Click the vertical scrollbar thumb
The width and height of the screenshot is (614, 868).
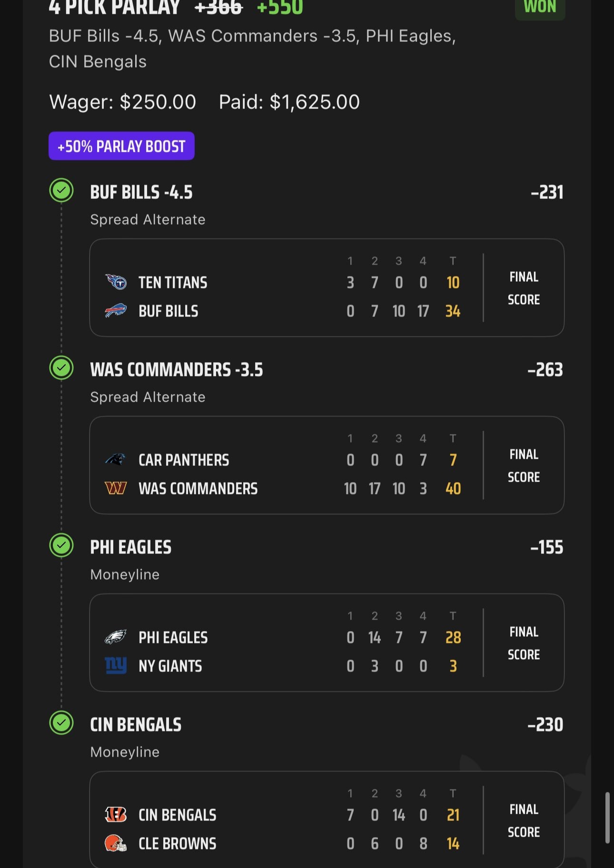[607, 818]
